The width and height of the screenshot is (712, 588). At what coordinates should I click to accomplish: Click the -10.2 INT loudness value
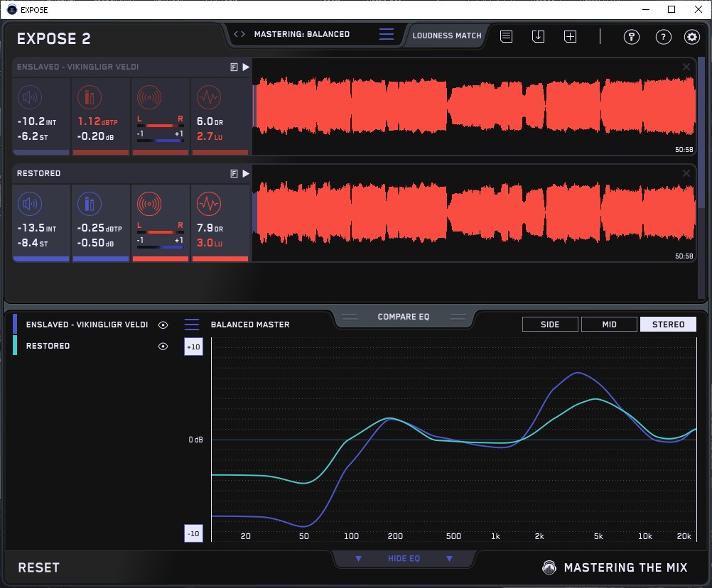36,121
